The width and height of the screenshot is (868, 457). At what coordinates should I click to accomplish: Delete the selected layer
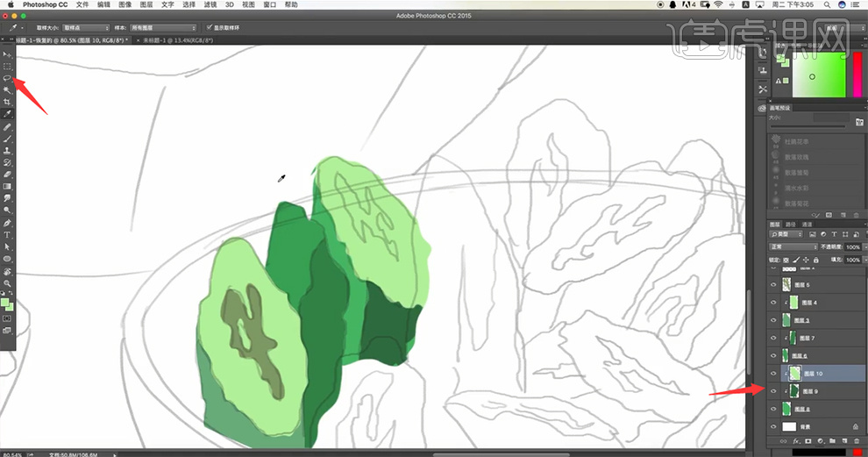(x=857, y=441)
